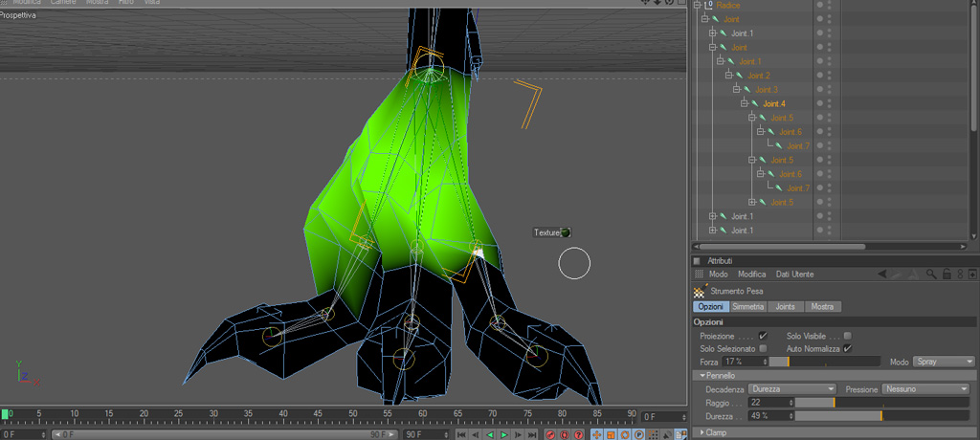Switch to the Joints tab

[x=786, y=307]
